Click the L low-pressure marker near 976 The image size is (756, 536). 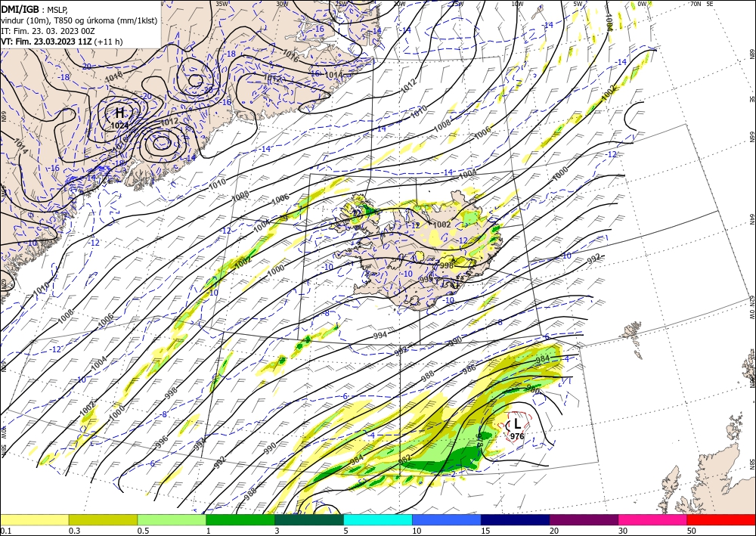517,424
